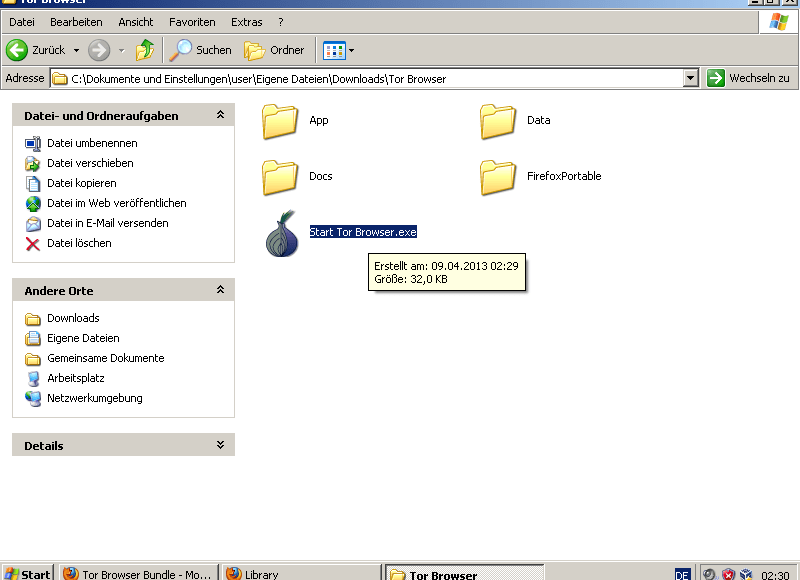
Task: Click the Datei verschieben move icon
Action: point(33,164)
